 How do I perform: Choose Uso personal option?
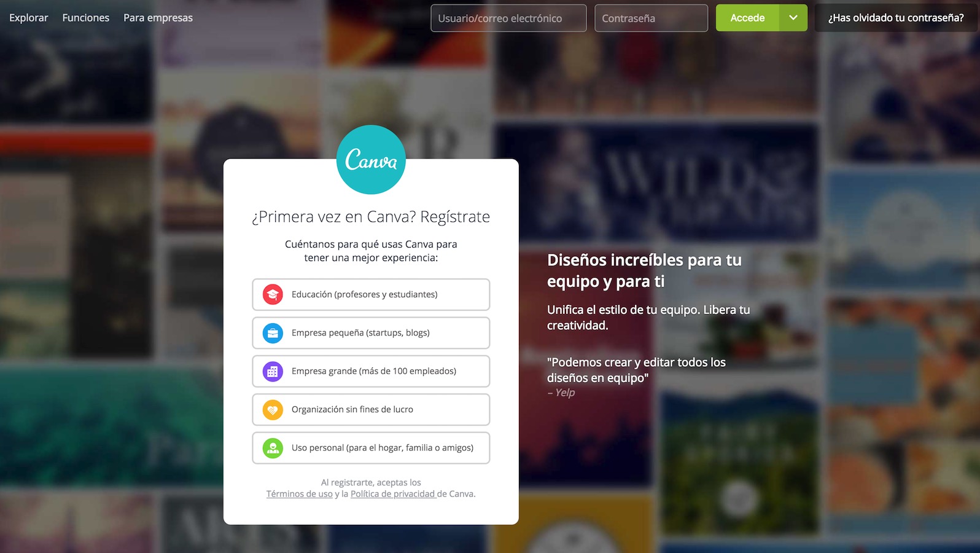(x=371, y=448)
